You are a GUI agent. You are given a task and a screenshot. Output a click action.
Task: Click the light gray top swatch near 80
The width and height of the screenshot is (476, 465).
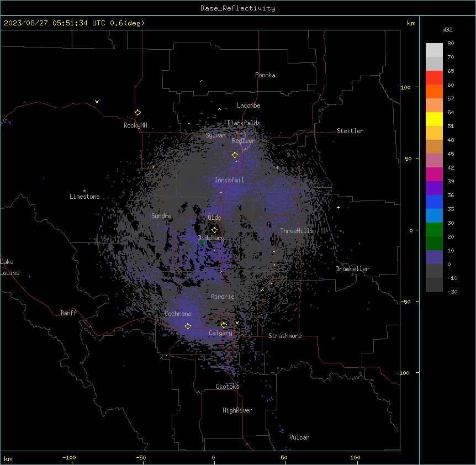pyautogui.click(x=434, y=50)
